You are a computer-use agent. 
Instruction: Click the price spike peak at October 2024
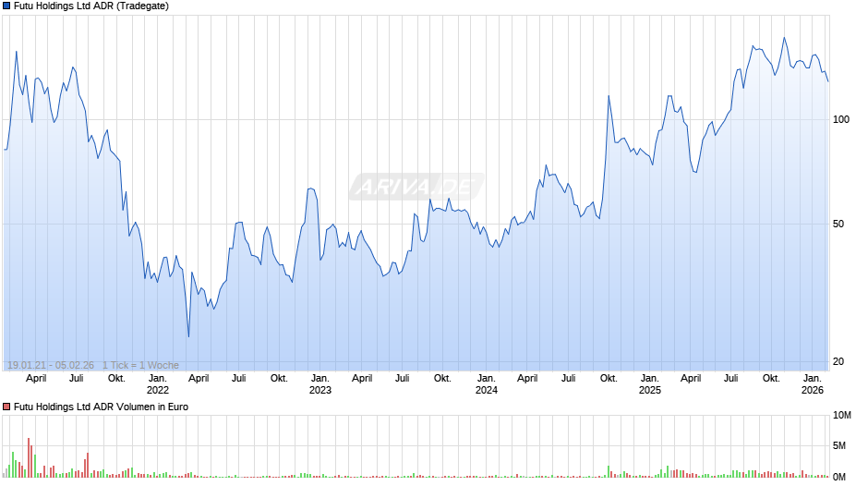coord(609,96)
